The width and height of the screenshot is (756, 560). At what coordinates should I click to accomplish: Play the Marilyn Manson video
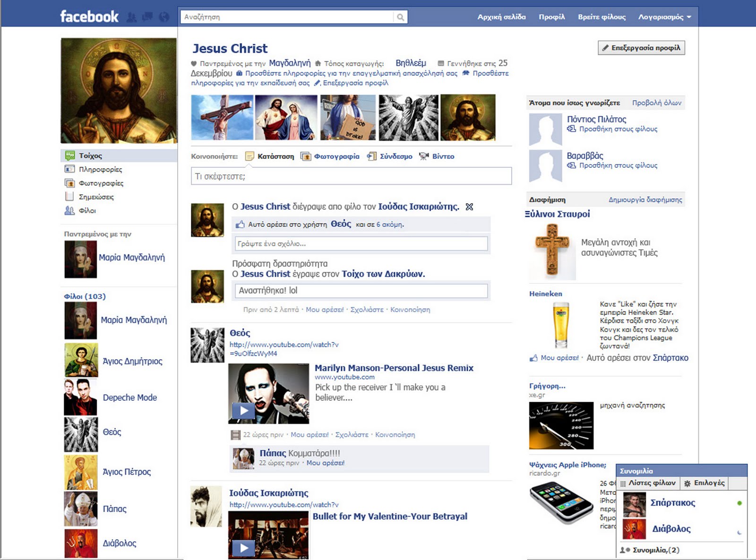(244, 410)
